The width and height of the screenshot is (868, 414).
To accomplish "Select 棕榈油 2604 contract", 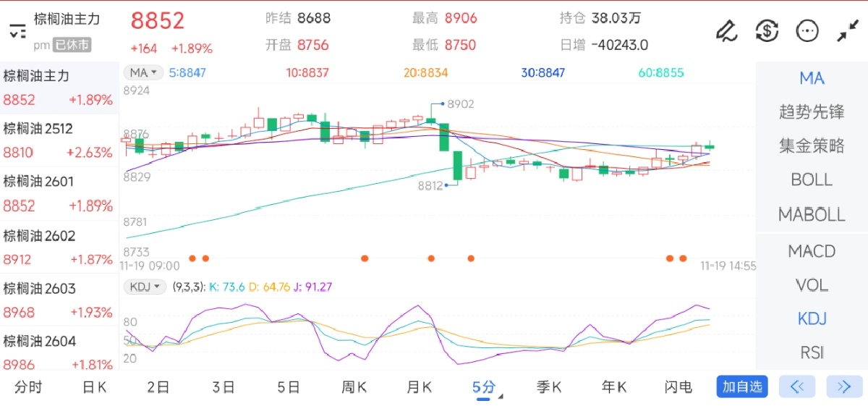I will coord(59,350).
